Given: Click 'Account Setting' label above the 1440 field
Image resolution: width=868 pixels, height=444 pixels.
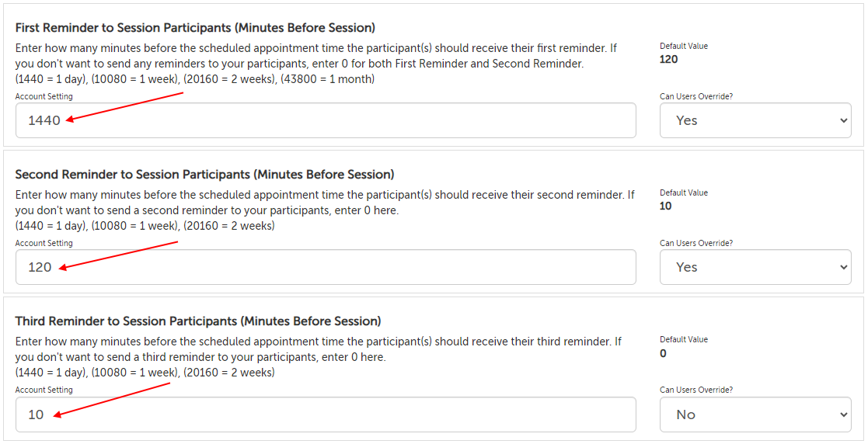Looking at the screenshot, I should 44,97.
